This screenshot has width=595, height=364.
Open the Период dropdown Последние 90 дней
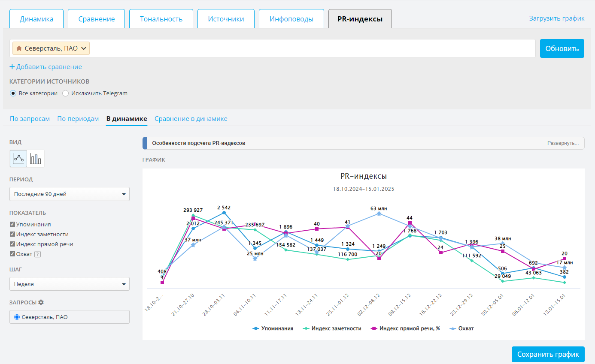70,194
